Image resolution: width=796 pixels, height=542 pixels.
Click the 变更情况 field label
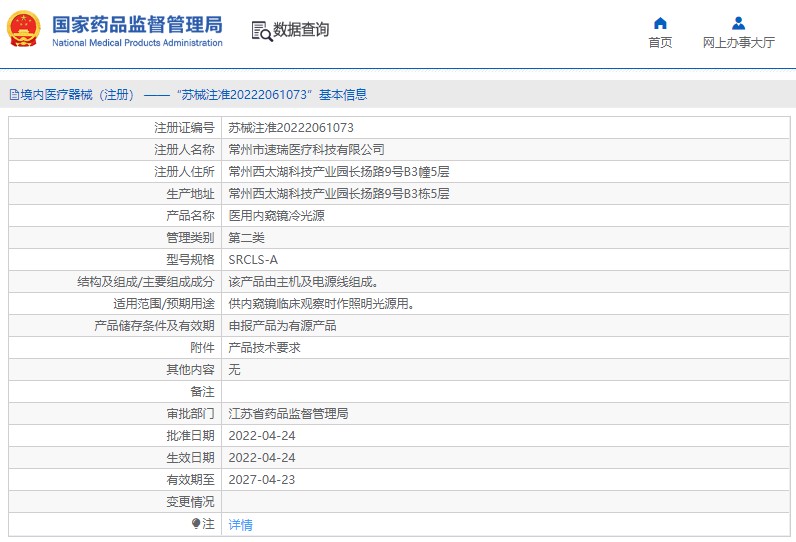(x=190, y=501)
